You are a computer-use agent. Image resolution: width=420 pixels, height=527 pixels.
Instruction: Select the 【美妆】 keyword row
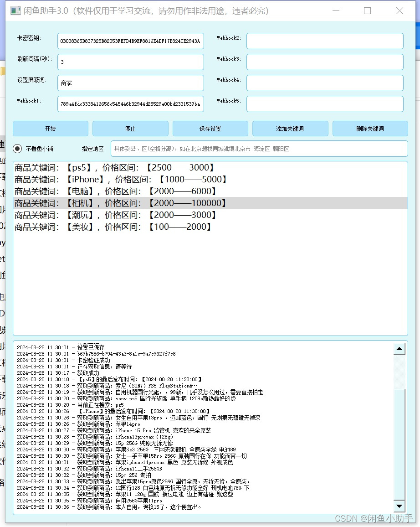pyautogui.click(x=210, y=227)
